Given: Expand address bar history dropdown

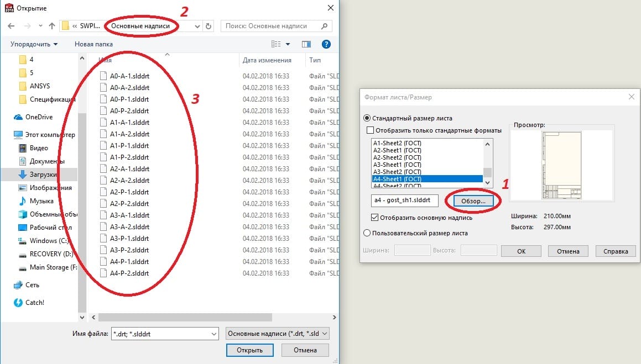Looking at the screenshot, I should [197, 26].
